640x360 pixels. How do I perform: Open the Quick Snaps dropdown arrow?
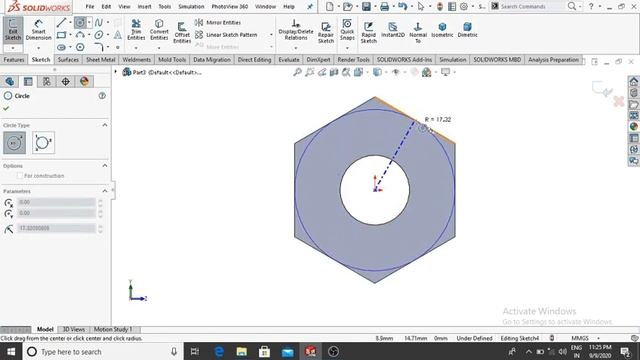(347, 48)
